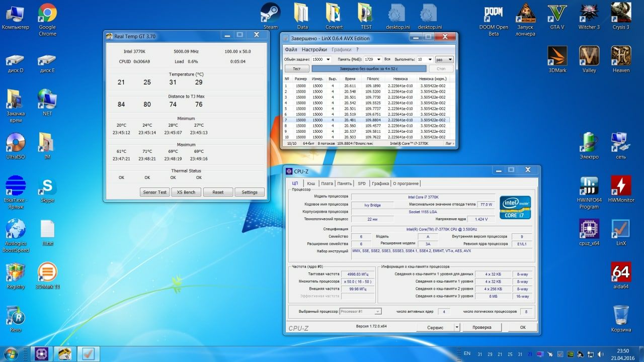
Task: Switch to the Кэш tab in CPU-Z
Action: tap(311, 184)
